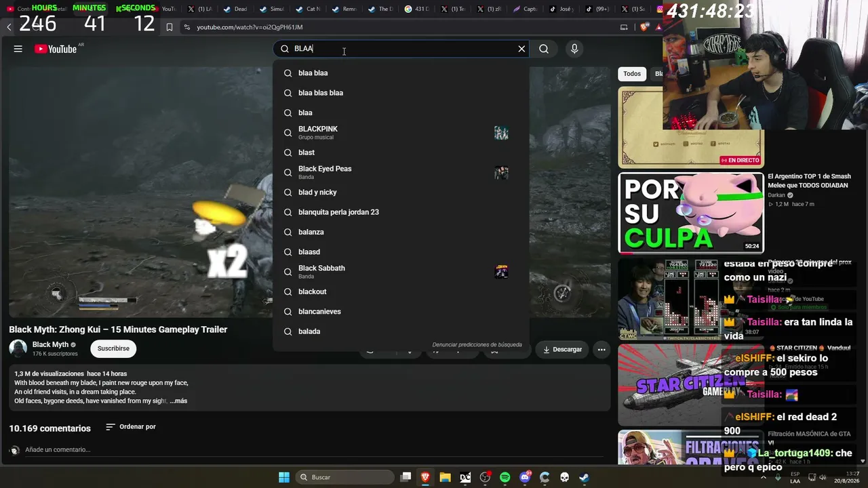Open the 'POR SU CULPA' video thumbnail

click(691, 213)
